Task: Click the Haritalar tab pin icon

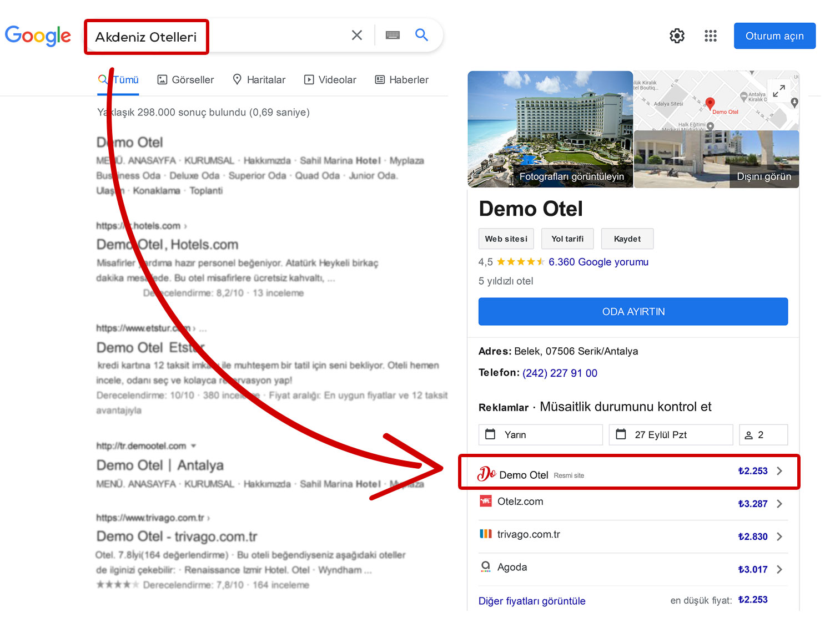Action: tap(237, 79)
